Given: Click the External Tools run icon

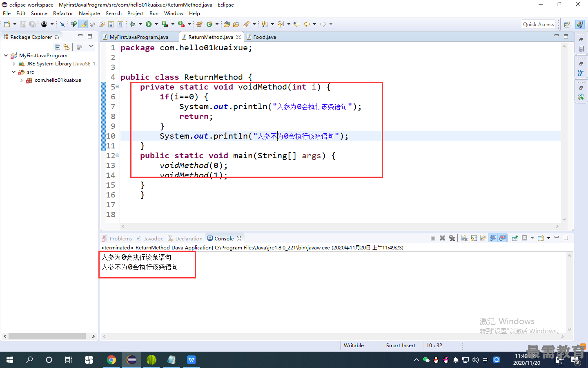Looking at the screenshot, I should pyautogui.click(x=181, y=24).
